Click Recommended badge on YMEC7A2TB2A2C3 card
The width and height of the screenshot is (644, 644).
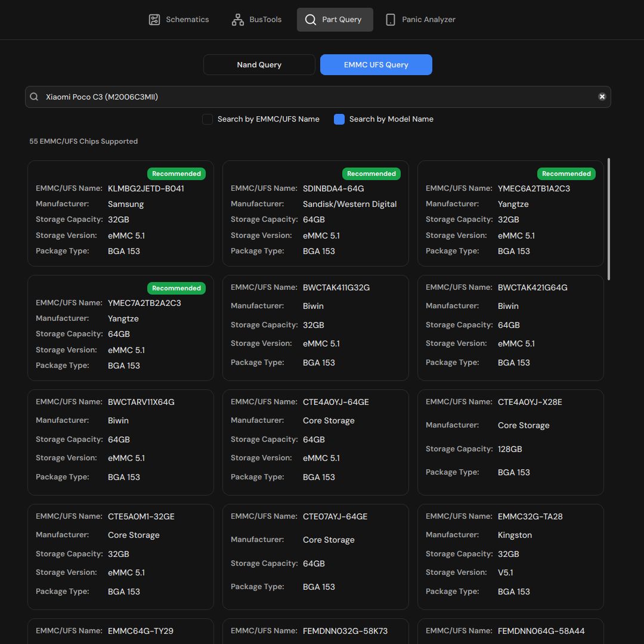pyautogui.click(x=176, y=289)
